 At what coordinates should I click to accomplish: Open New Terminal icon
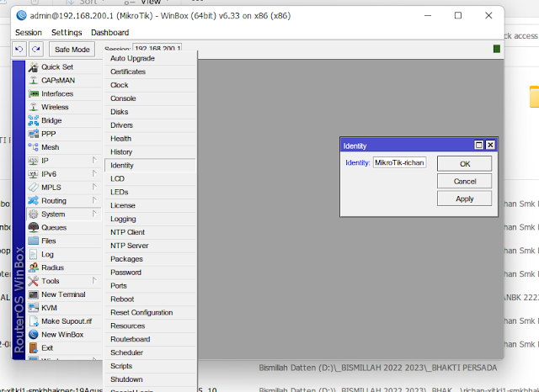(x=34, y=294)
